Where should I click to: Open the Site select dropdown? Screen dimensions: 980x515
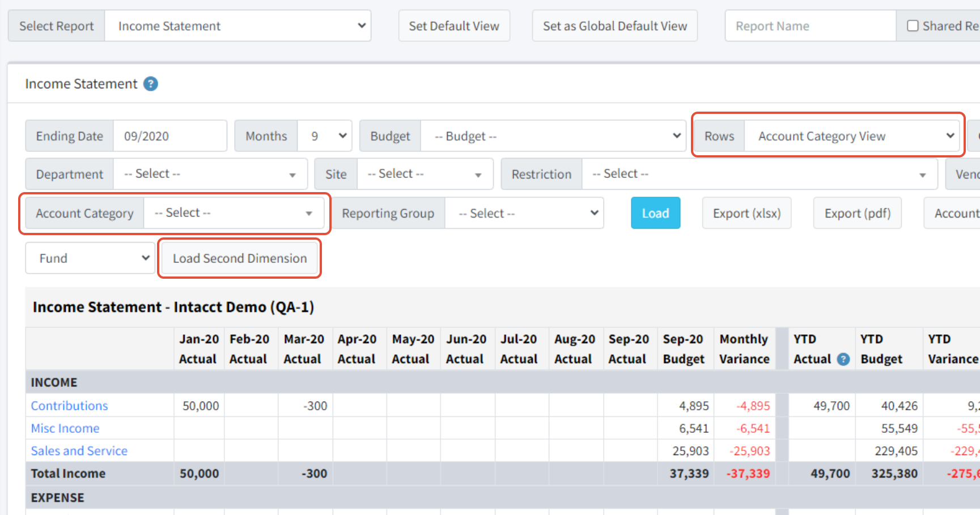(x=425, y=174)
